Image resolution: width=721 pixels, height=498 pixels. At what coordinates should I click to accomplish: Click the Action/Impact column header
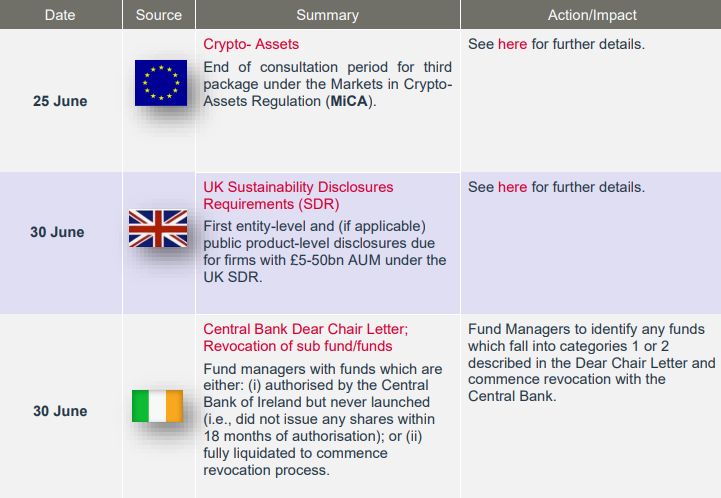[592, 15]
